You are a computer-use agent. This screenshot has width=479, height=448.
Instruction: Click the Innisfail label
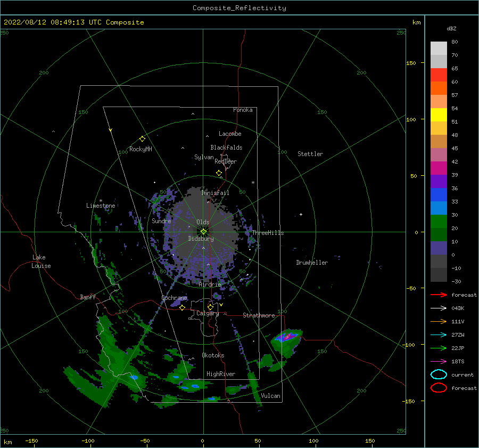[215, 193]
